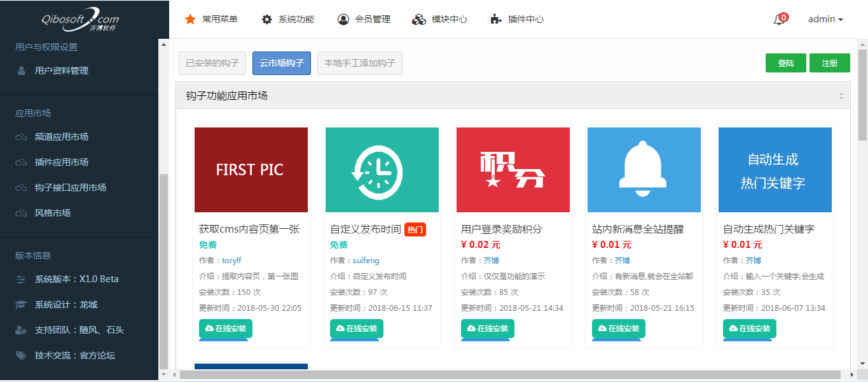
Task: Install 自定义发布时间 via 在线安装
Action: (356, 329)
